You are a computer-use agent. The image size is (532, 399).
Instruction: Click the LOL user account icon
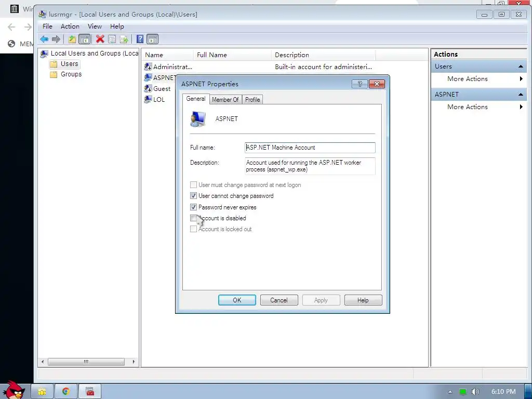click(x=148, y=99)
